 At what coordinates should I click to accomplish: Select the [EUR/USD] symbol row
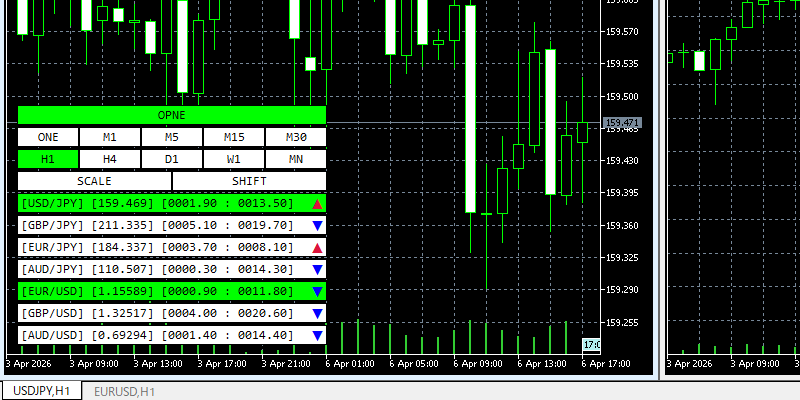click(x=160, y=292)
